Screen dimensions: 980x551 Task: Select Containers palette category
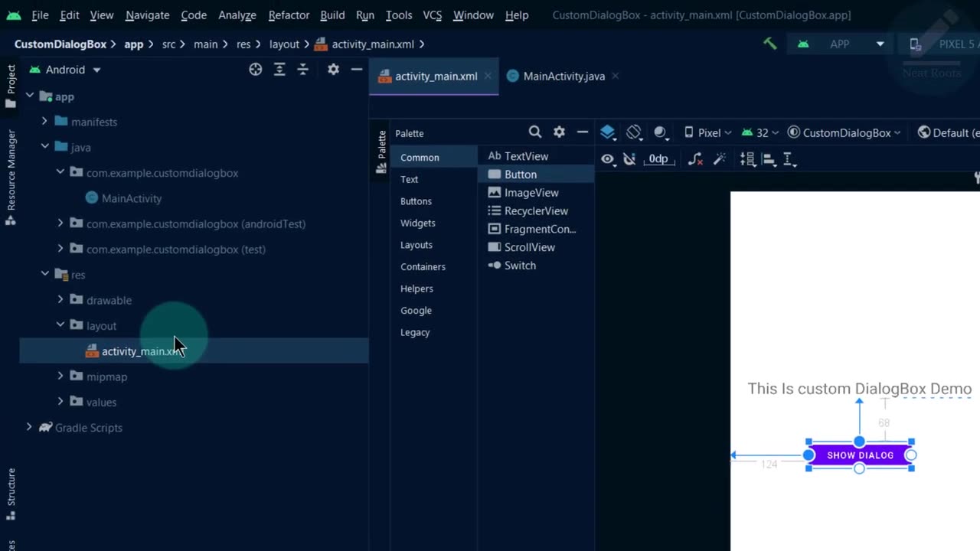click(x=423, y=266)
